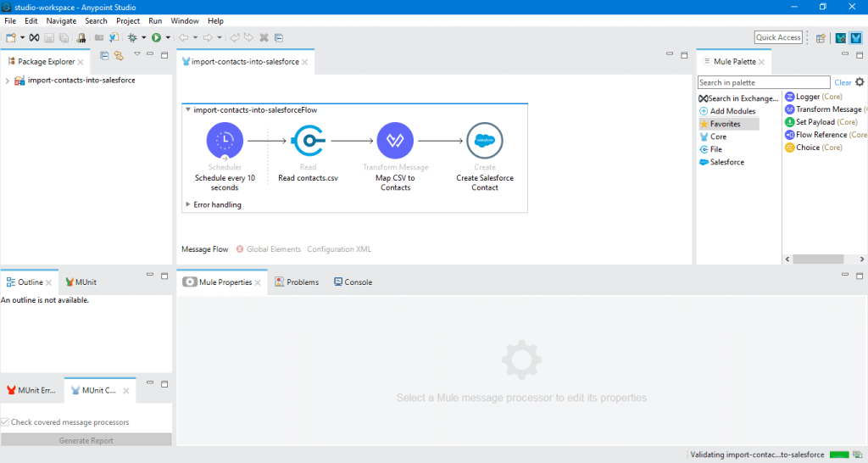
Task: Open the Run dropdown arrow in toolbar
Action: point(168,37)
